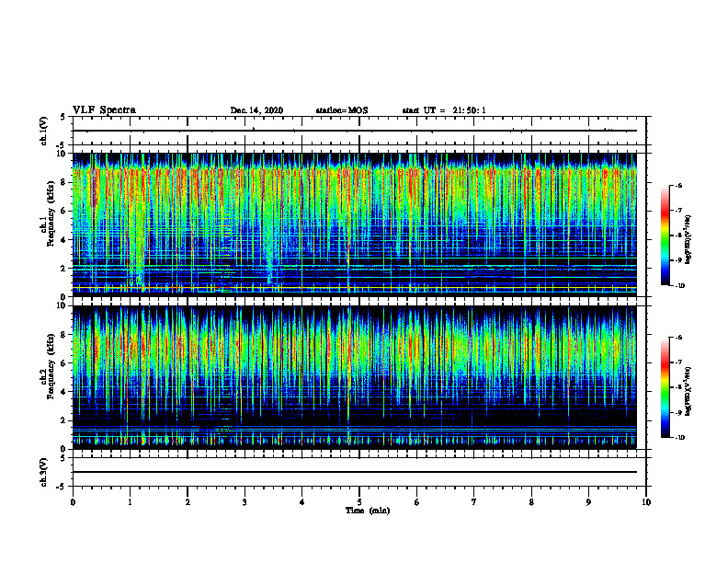Select the "start UT = 21:50: 1" text

(x=444, y=110)
